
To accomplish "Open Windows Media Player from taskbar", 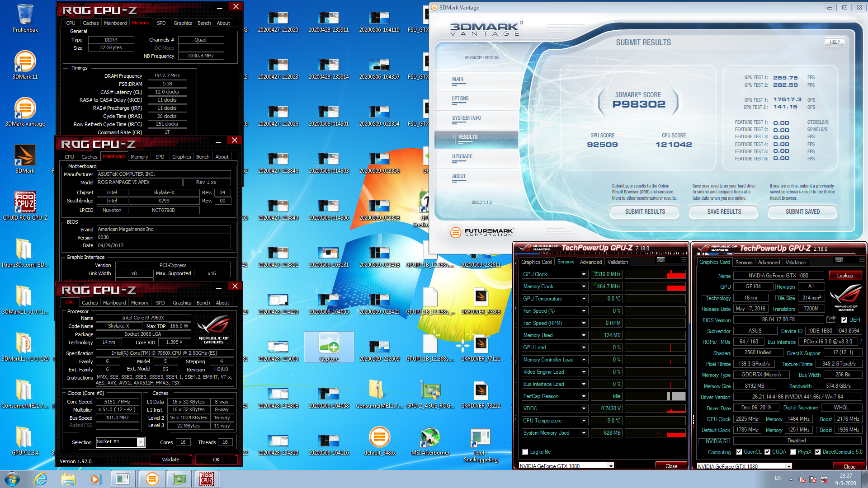I will tap(95, 479).
